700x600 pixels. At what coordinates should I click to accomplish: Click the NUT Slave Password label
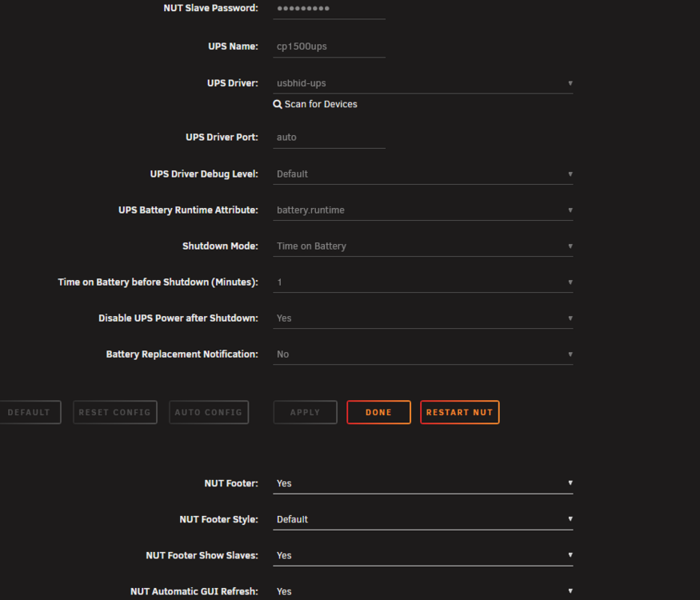click(x=210, y=8)
